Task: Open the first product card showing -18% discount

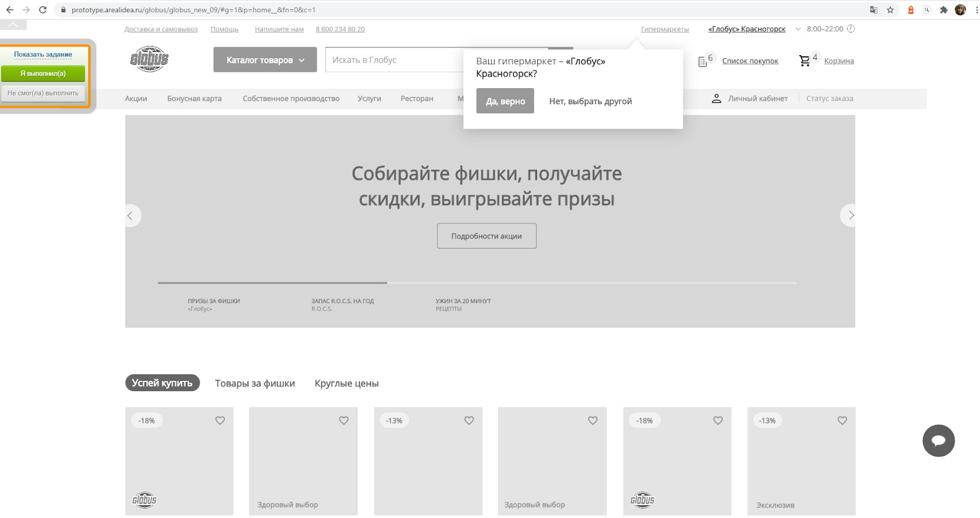Action: tap(179, 461)
